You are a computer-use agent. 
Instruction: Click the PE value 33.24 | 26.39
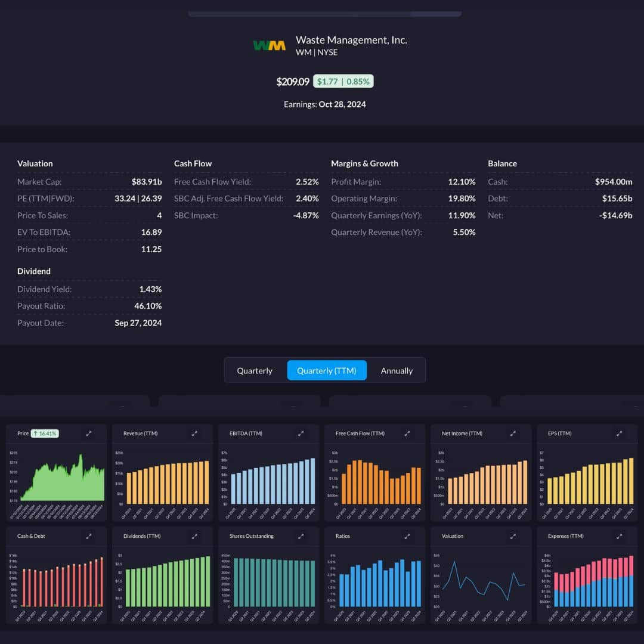138,199
